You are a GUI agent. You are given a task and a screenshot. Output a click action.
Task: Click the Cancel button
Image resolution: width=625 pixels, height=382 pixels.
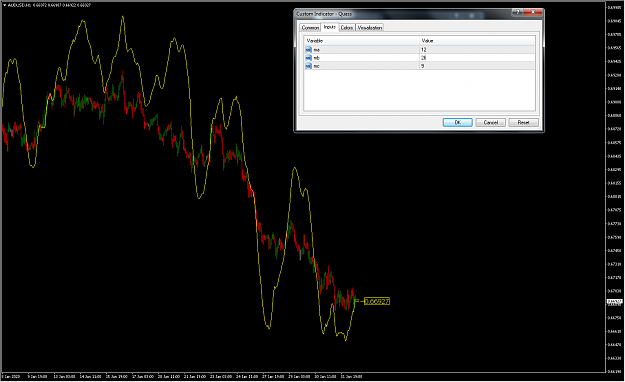(x=491, y=122)
